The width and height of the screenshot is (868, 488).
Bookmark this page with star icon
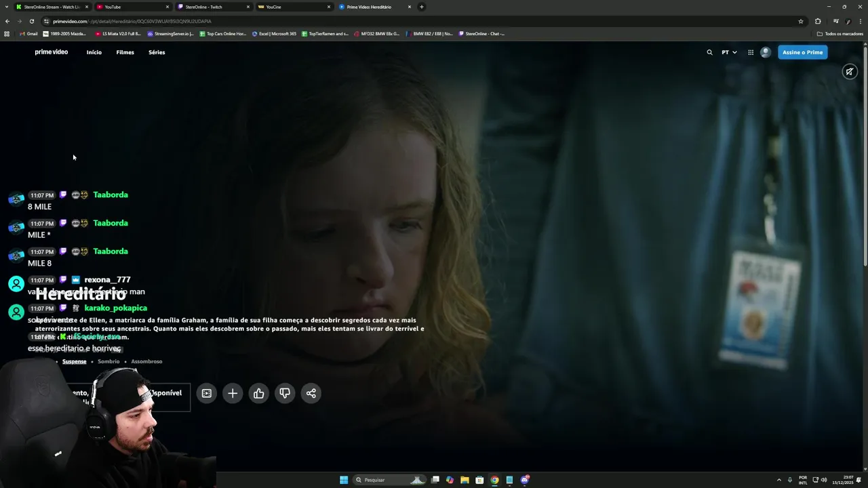point(801,21)
